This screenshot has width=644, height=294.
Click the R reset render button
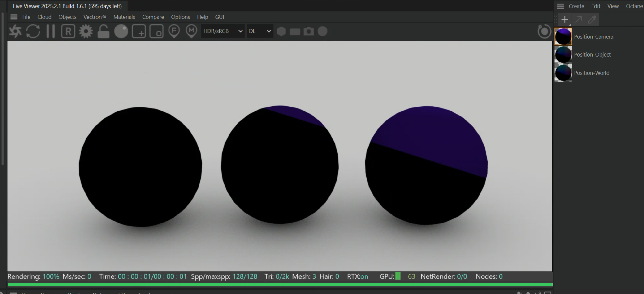(x=68, y=31)
